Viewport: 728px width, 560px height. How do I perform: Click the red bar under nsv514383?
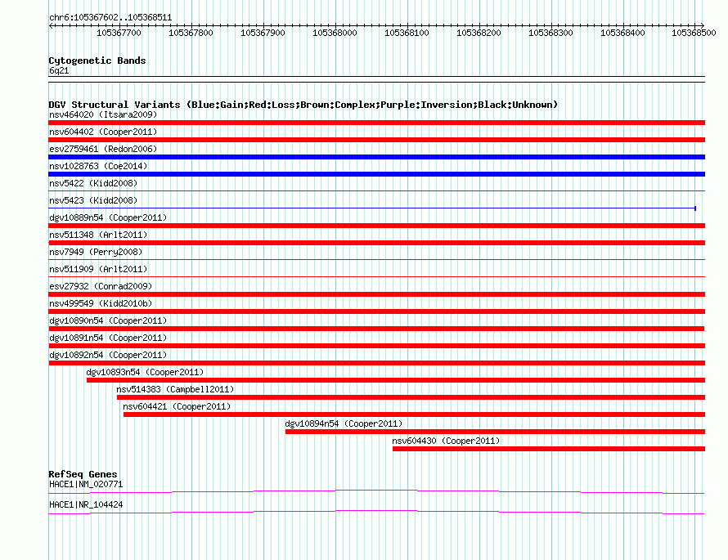[411, 397]
